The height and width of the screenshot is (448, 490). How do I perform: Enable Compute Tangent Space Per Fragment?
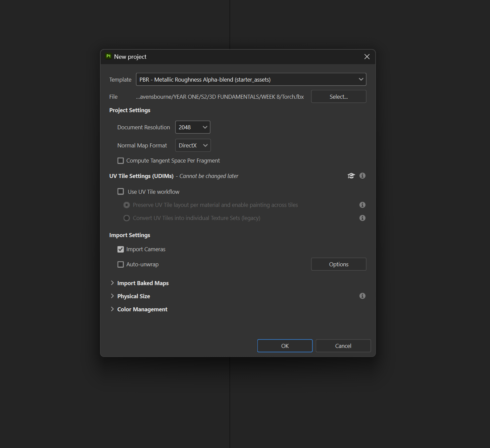tap(120, 161)
